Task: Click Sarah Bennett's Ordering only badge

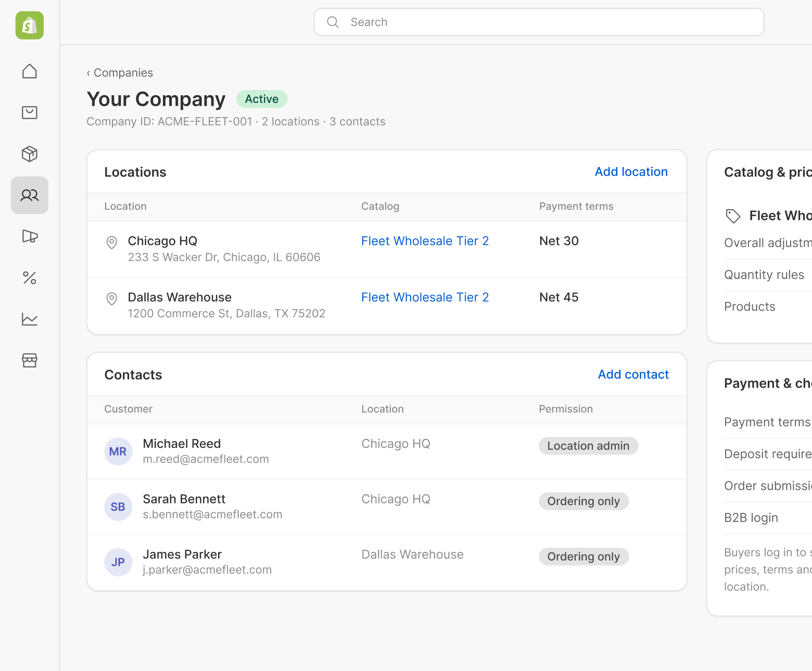Action: tap(583, 501)
